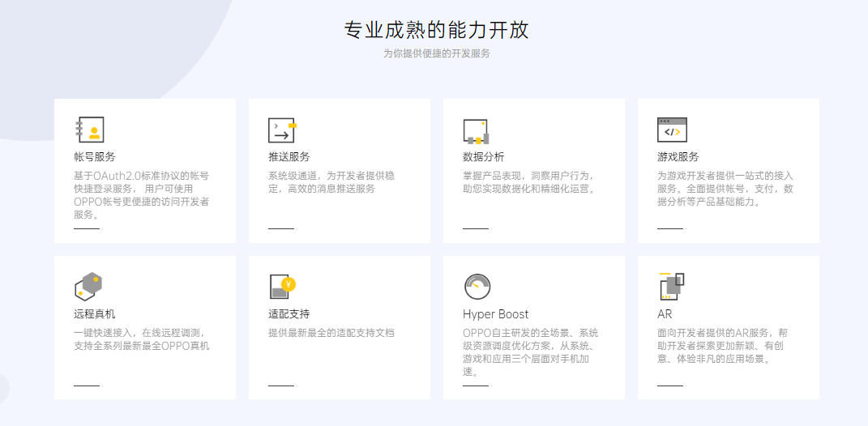The height and width of the screenshot is (426, 868).
Task: Click the 适配支持 coin icon
Action: [x=282, y=286]
